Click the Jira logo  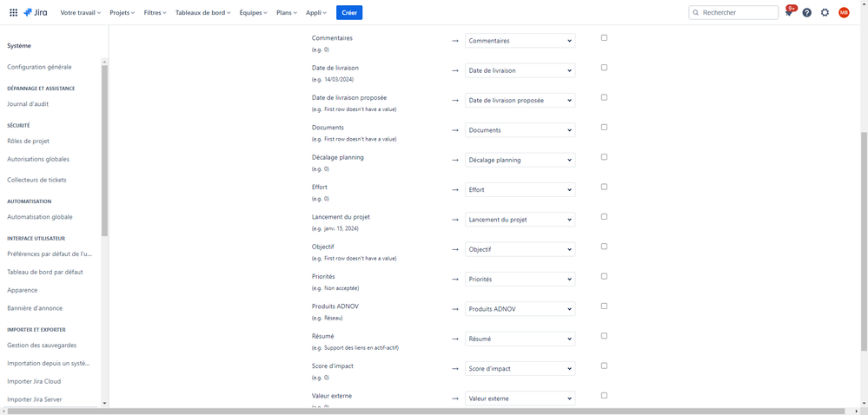tap(36, 12)
